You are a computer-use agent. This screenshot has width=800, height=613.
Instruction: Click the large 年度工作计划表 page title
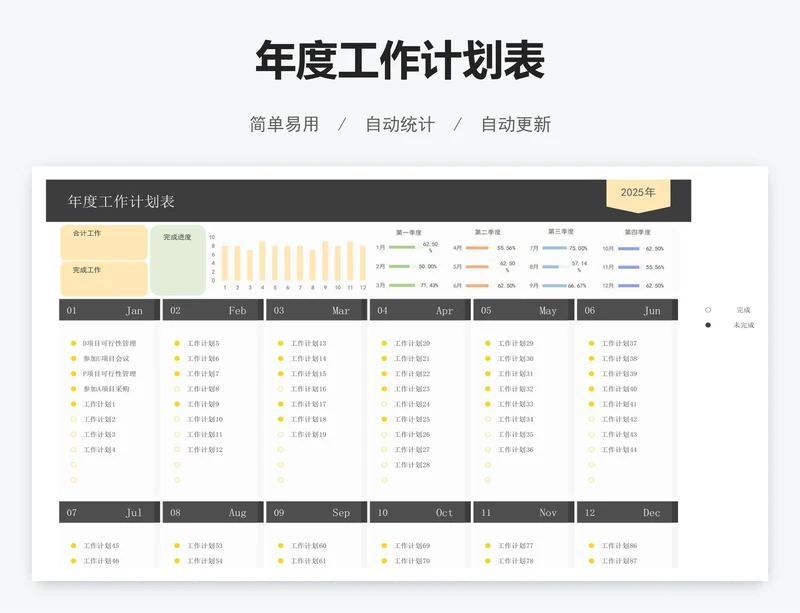click(400, 60)
